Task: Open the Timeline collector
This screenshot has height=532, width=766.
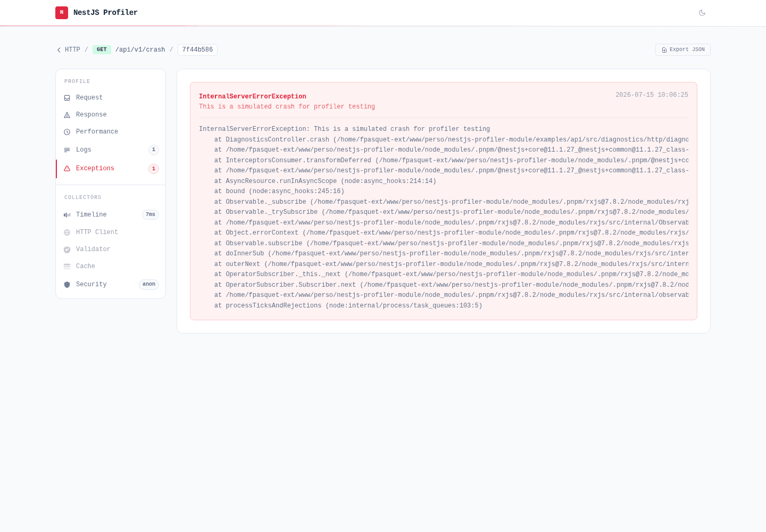Action: (x=111, y=215)
